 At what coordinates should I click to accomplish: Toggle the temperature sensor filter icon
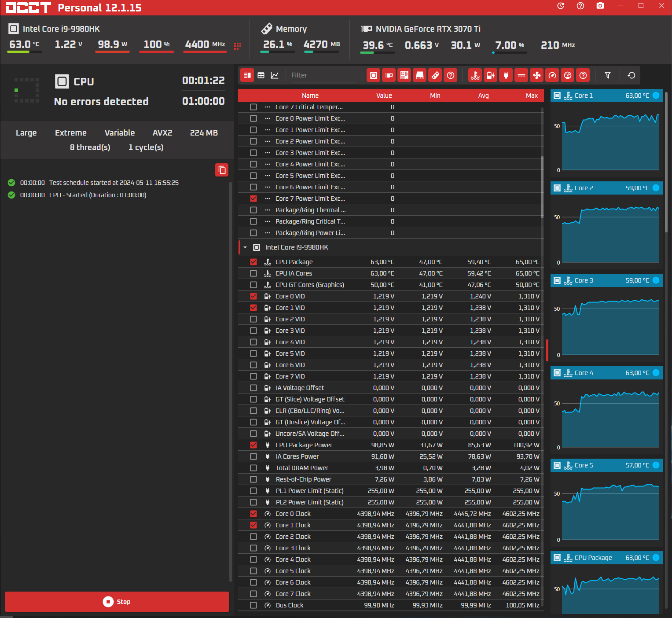pyautogui.click(x=475, y=75)
